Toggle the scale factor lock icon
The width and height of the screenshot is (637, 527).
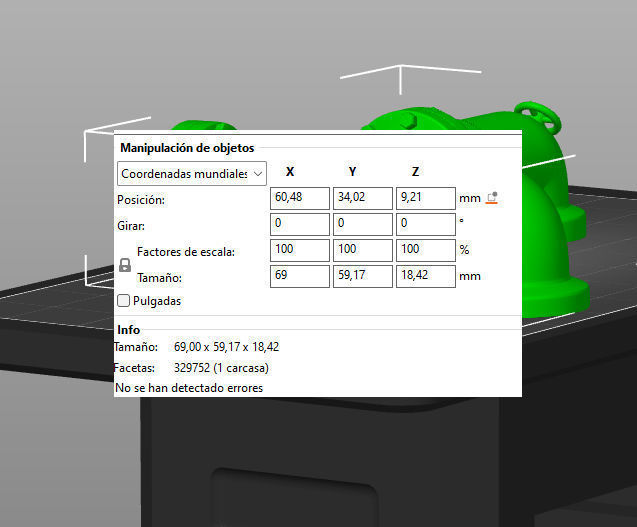[x=125, y=265]
